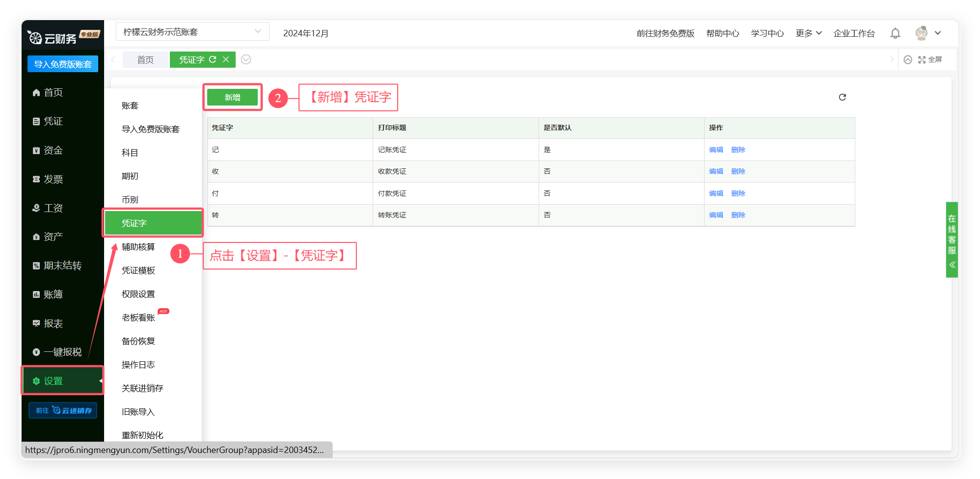Expand the 更多 dropdown menu
This screenshot has height=479, width=980.
[x=808, y=33]
